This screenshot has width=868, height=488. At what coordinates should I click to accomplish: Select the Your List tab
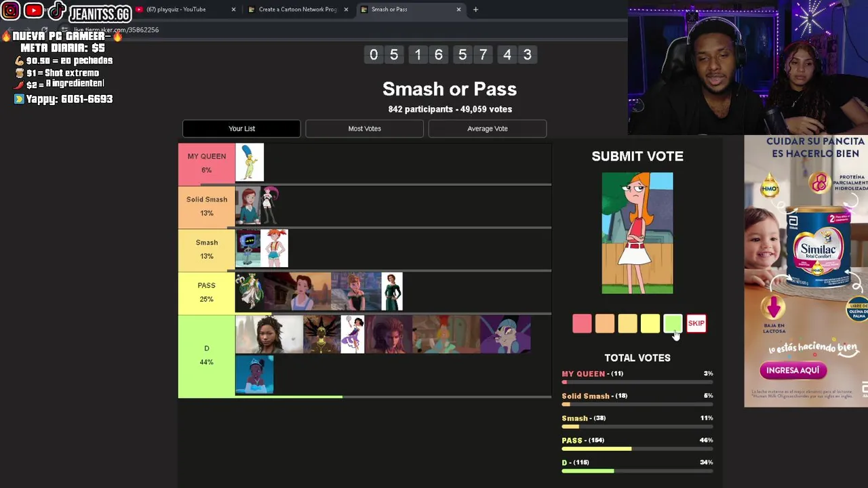click(241, 129)
